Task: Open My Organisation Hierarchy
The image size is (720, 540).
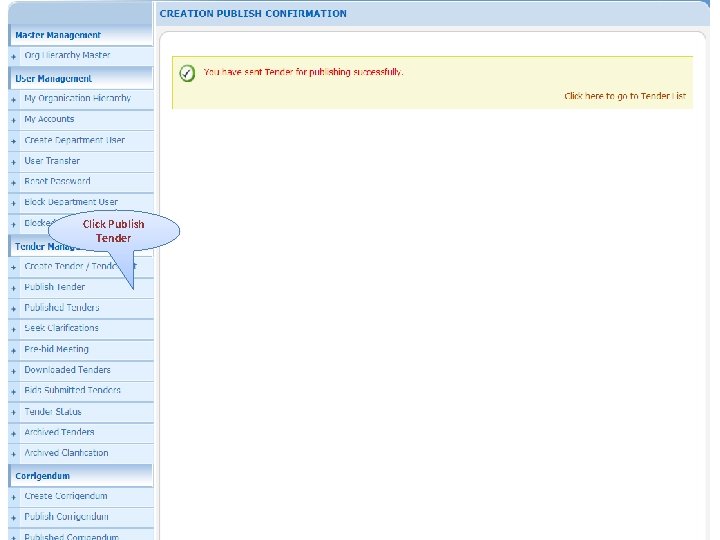Action: pos(78,98)
